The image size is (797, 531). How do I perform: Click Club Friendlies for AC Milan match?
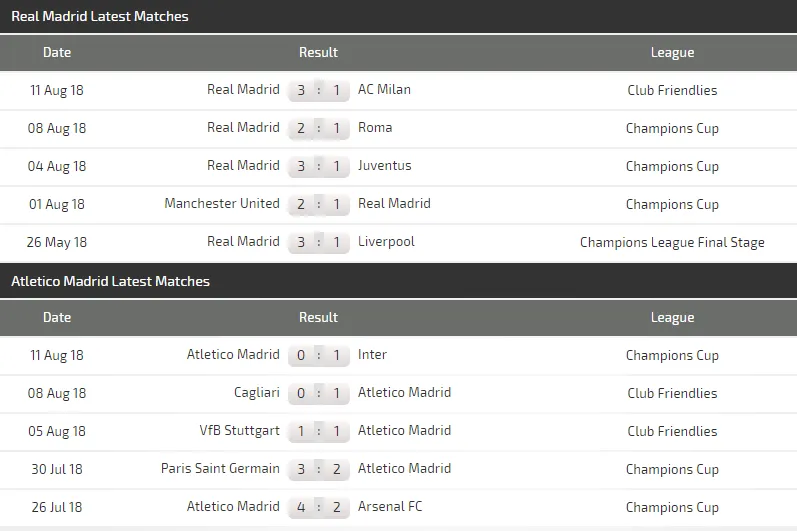pos(672,90)
